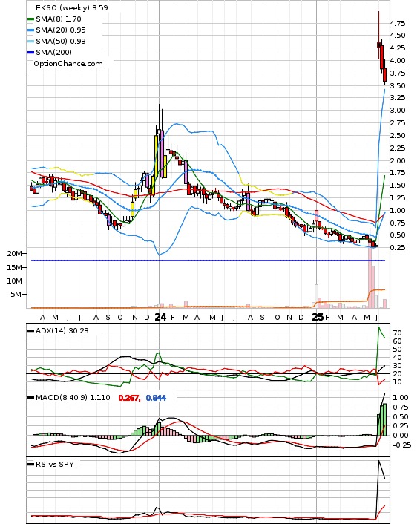Screen dimensions: 420x524
Task: Click the dark blue SMA(200) legend swatch
Action: pyautogui.click(x=30, y=53)
